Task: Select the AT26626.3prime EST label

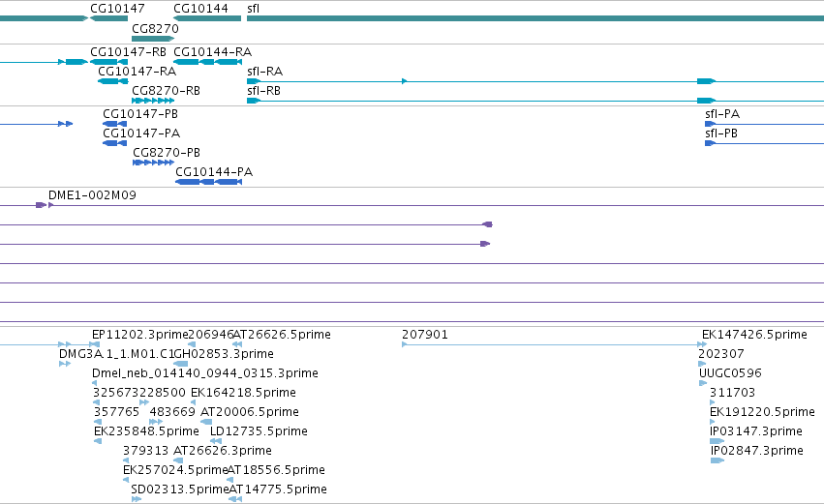Action: pos(223,451)
